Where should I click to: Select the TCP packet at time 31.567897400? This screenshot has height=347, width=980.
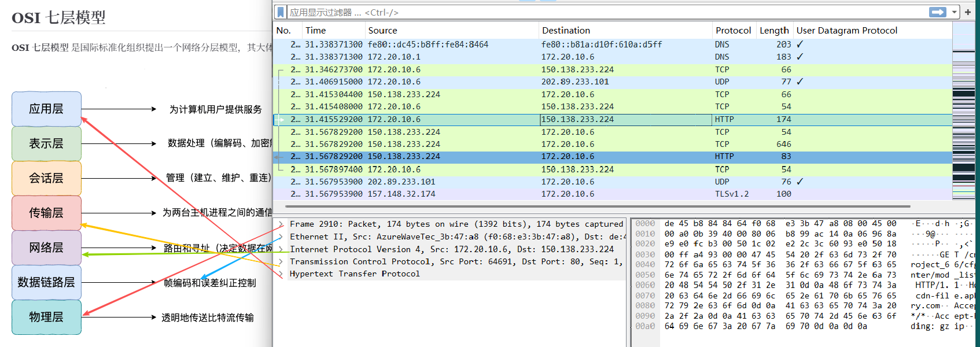613,169
